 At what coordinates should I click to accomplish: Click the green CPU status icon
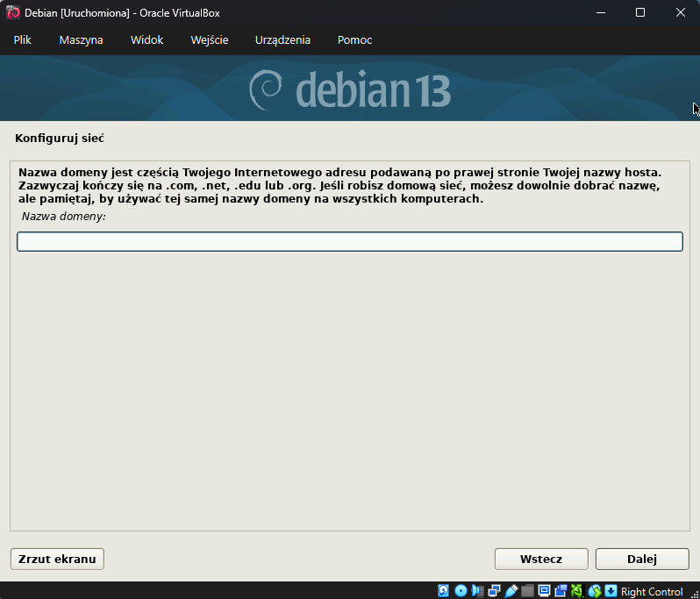577,591
